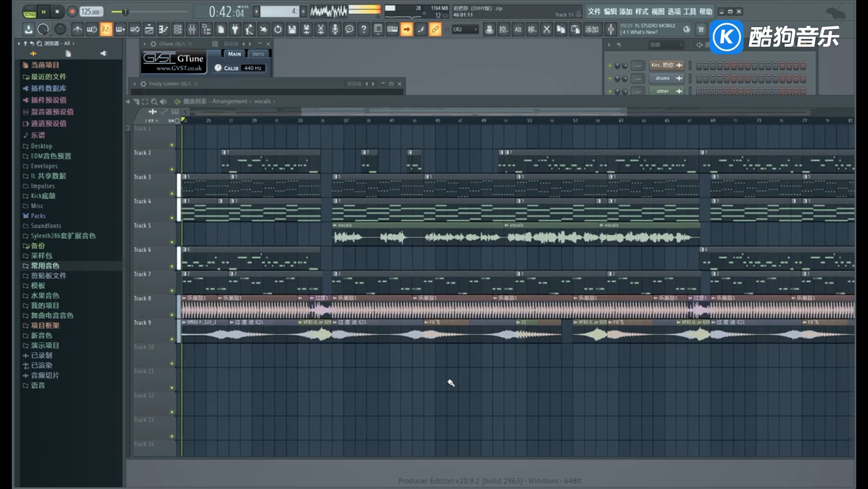This screenshot has height=489, width=868.
Task: Open the 工具 menu
Action: (x=690, y=12)
